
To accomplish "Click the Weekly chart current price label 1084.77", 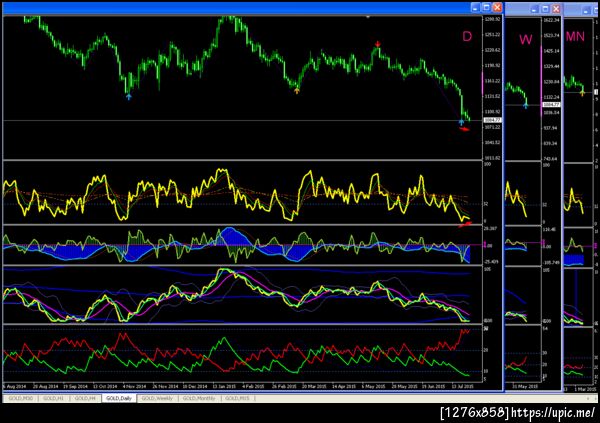I will 551,105.
